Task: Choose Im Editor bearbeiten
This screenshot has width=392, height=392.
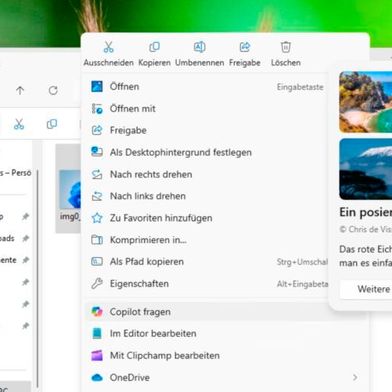Action: 225,334
